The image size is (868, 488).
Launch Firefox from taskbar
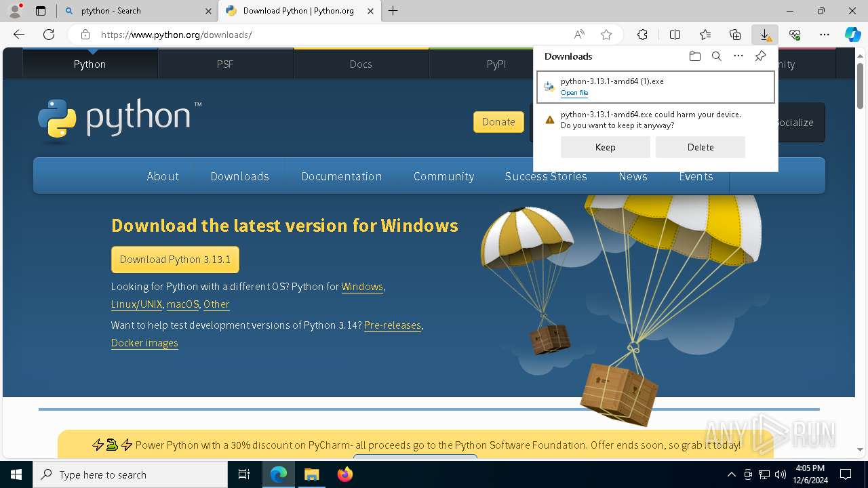click(344, 474)
